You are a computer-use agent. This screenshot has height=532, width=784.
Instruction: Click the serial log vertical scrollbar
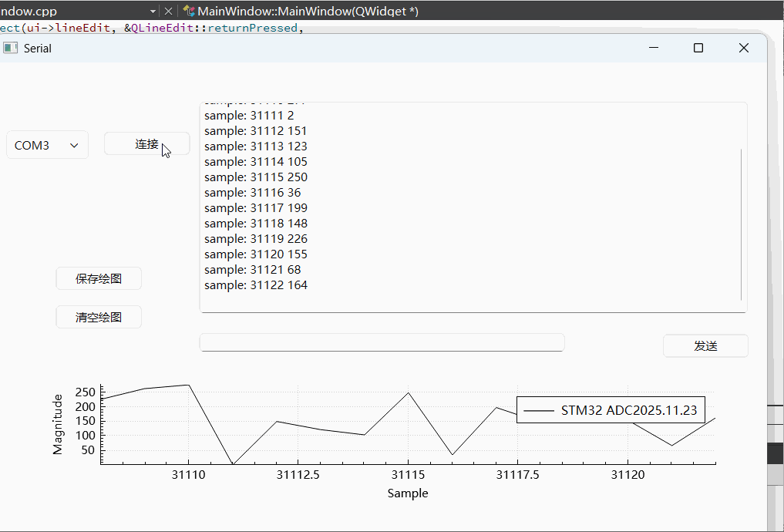coord(741,224)
